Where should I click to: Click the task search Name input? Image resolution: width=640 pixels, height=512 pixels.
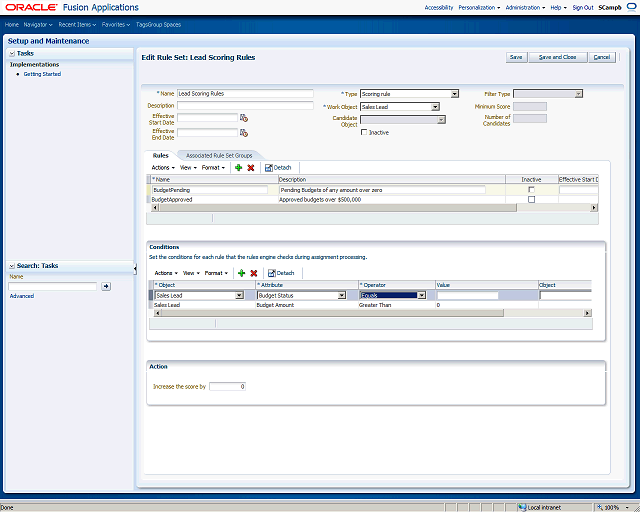pos(53,286)
